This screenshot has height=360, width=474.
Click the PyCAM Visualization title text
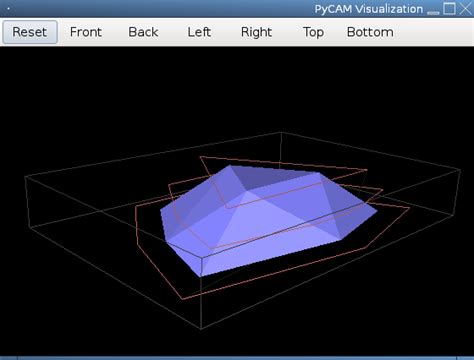click(x=369, y=9)
